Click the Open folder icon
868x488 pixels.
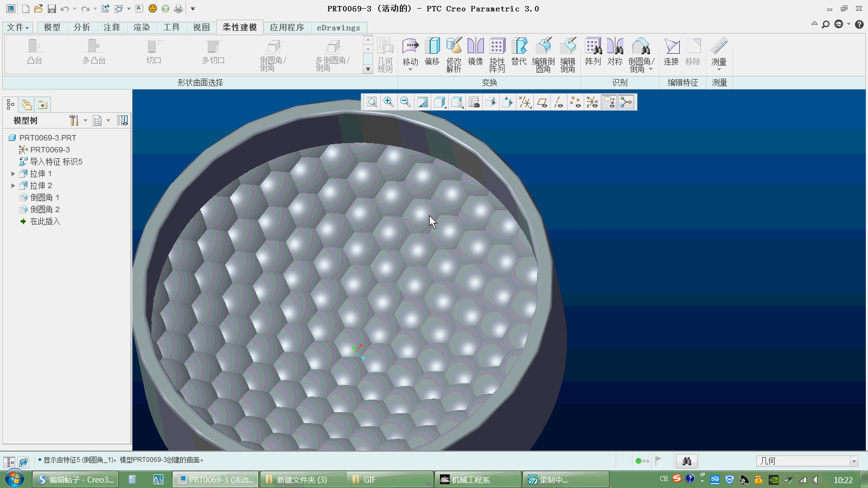[38, 9]
